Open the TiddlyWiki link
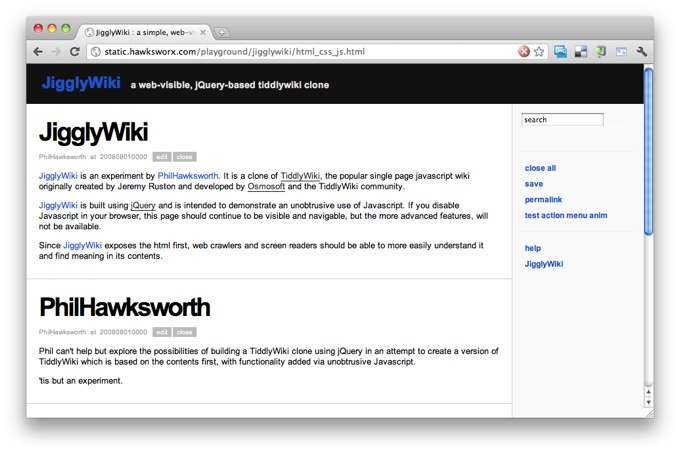This screenshot has height=454, width=680. pos(300,176)
